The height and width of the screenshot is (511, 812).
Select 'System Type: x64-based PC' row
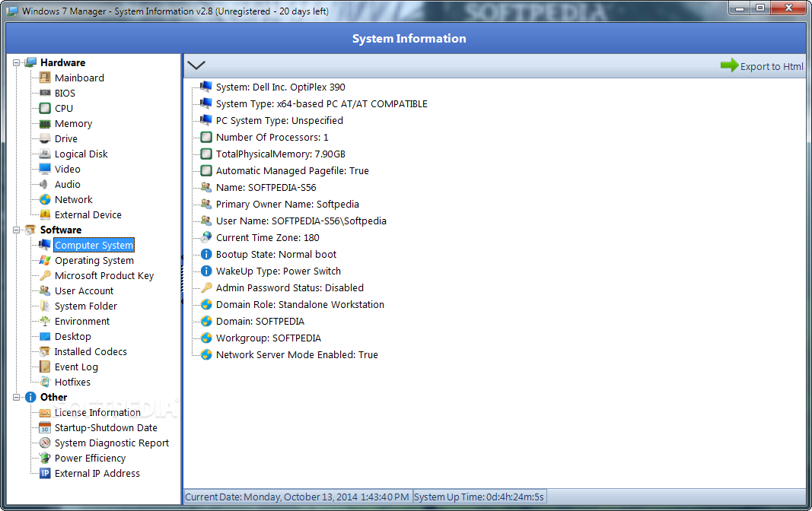pos(322,104)
